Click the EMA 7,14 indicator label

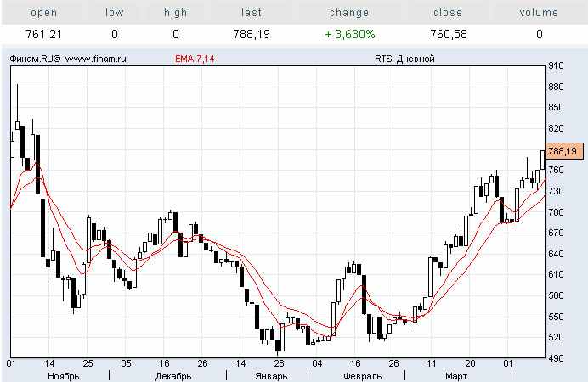pos(195,59)
